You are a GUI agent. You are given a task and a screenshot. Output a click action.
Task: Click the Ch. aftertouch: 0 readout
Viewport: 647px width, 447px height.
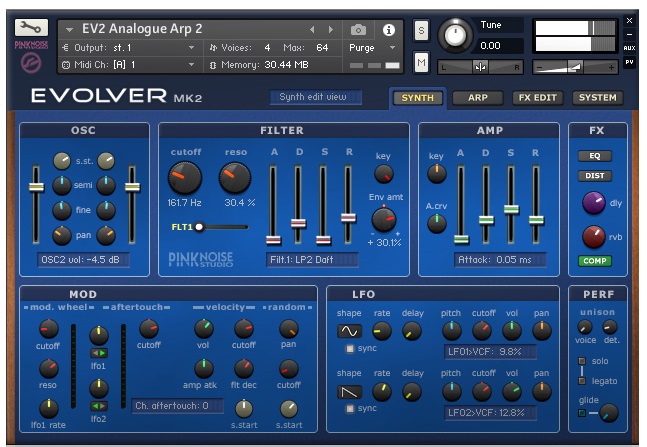pos(177,406)
